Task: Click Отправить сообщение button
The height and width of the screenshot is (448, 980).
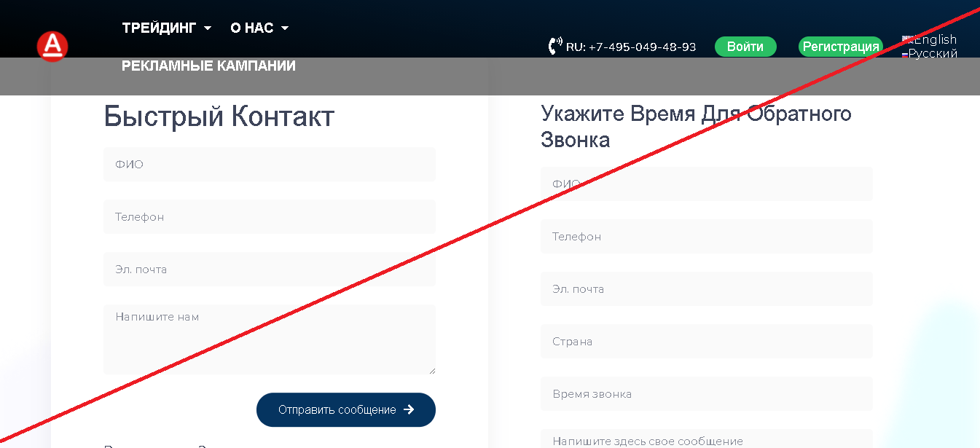Action: [x=346, y=409]
